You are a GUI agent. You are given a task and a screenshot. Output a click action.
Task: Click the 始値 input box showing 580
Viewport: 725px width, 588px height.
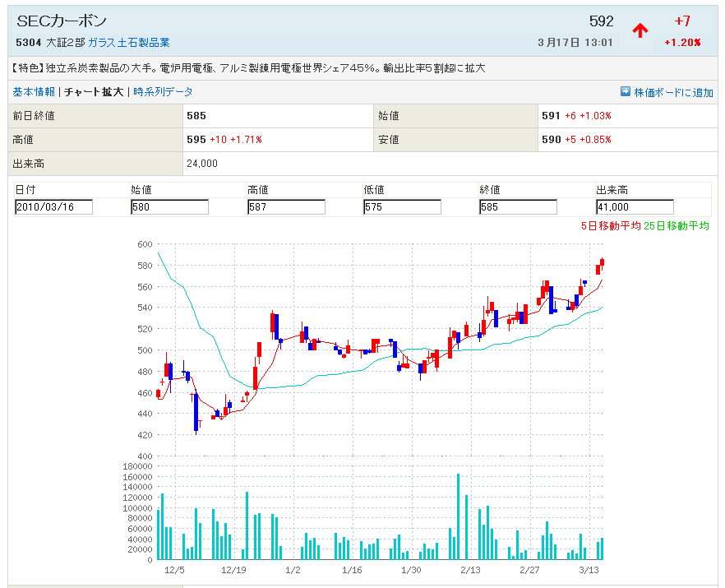[169, 207]
